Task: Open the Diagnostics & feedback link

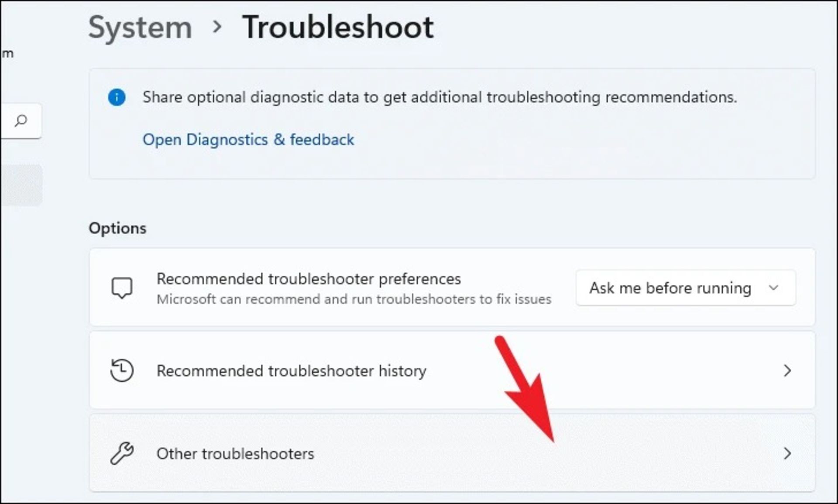Action: [248, 140]
